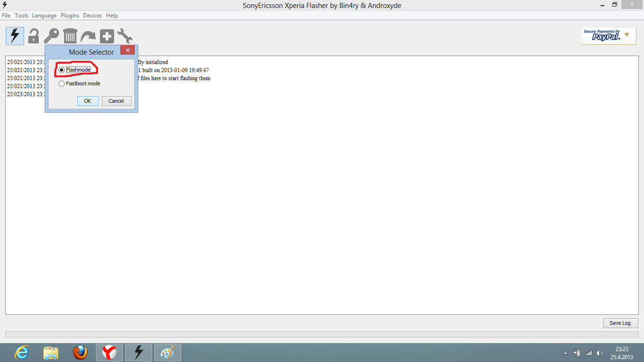Screen dimensions: 644x362
Task: Show hidden system tray icons
Action: (x=566, y=353)
